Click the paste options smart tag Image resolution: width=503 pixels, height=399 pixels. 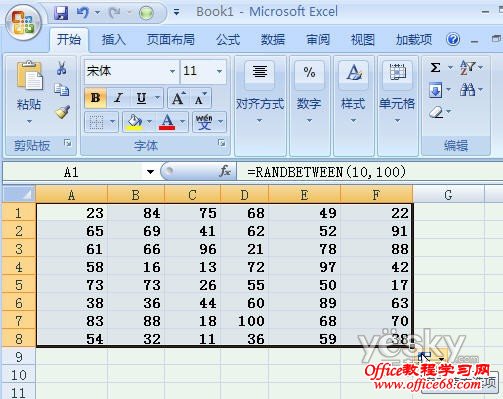click(432, 357)
